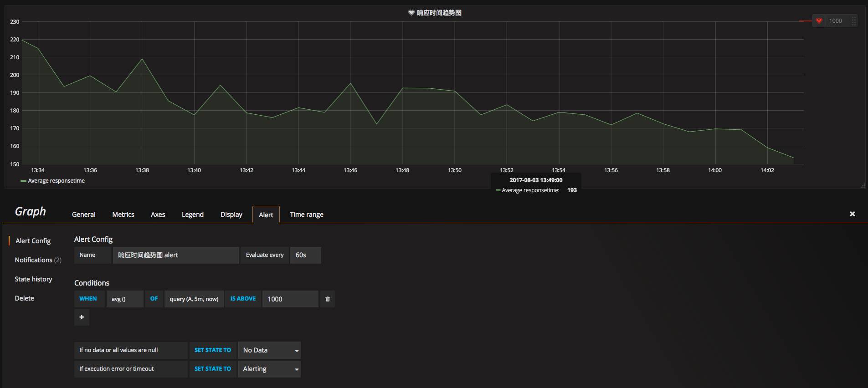The width and height of the screenshot is (868, 388).
Task: Click the panel resize handle corner
Action: (x=862, y=186)
